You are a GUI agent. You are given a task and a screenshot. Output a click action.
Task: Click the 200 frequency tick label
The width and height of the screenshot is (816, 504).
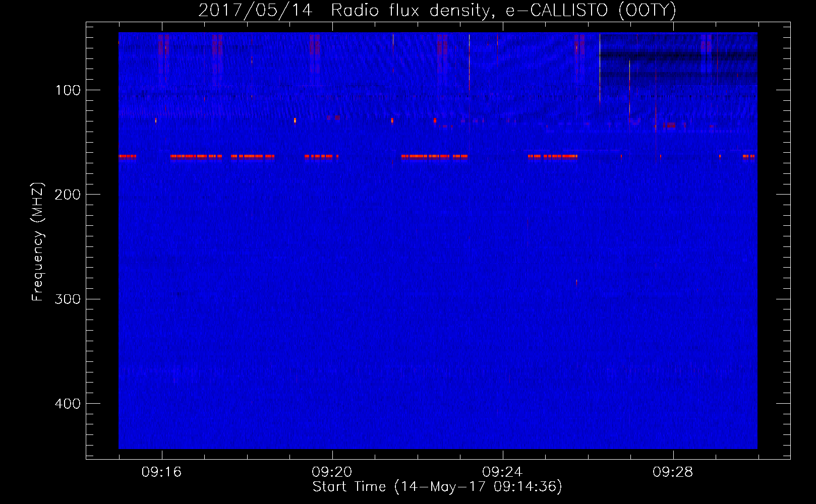click(68, 195)
